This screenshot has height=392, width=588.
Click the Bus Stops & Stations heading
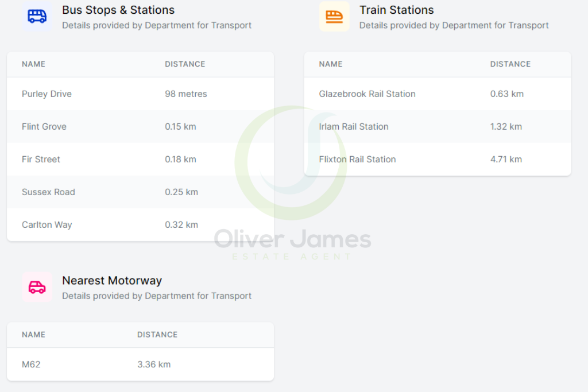point(118,10)
